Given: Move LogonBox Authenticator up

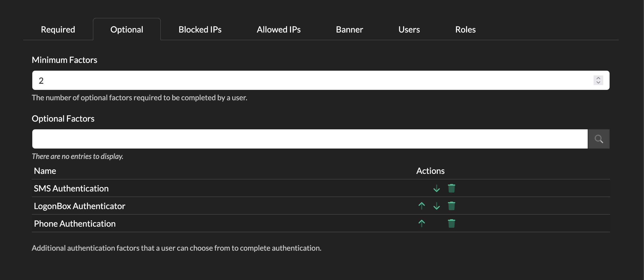Looking at the screenshot, I should pos(422,206).
